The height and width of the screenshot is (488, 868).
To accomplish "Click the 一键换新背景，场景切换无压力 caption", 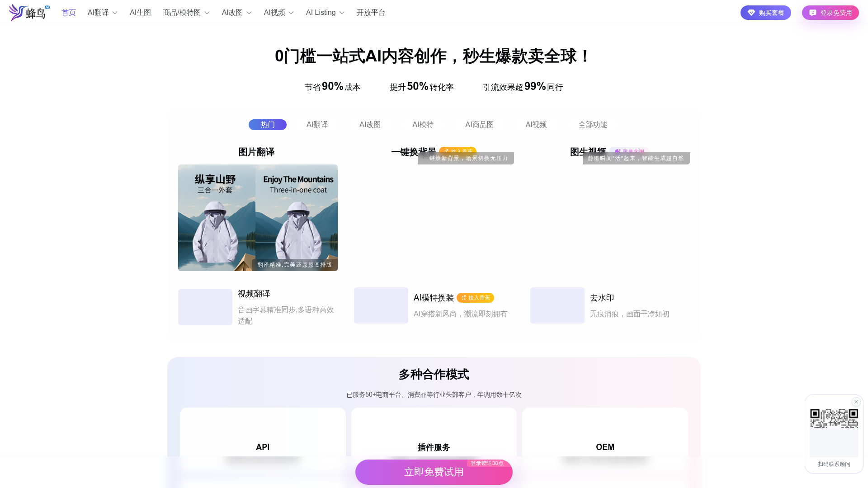I will point(466,158).
